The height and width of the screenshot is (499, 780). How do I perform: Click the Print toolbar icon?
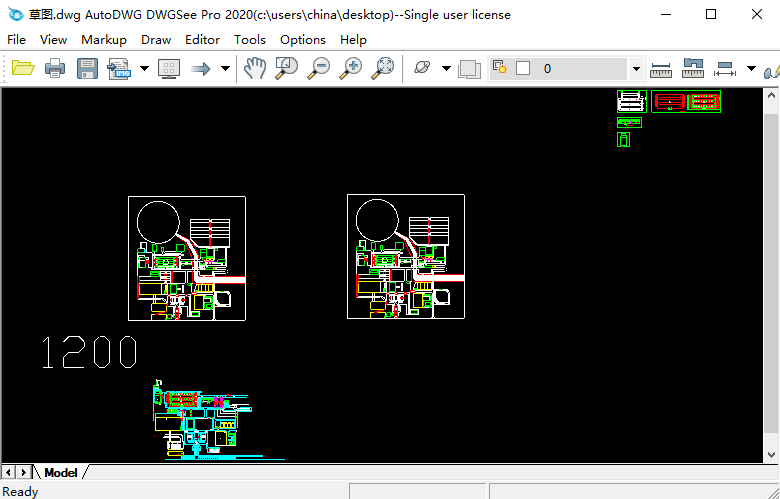pyautogui.click(x=55, y=68)
